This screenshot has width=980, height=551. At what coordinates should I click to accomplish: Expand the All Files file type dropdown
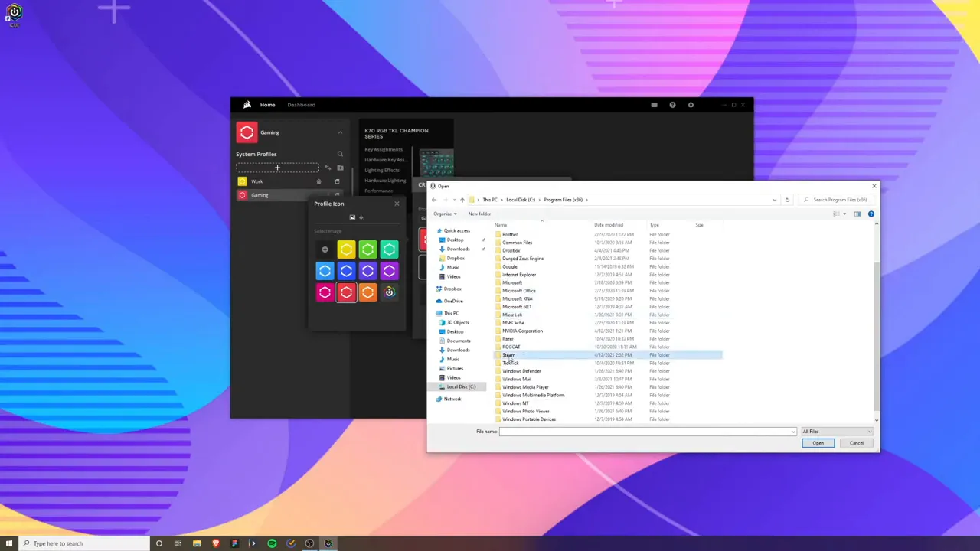click(837, 431)
